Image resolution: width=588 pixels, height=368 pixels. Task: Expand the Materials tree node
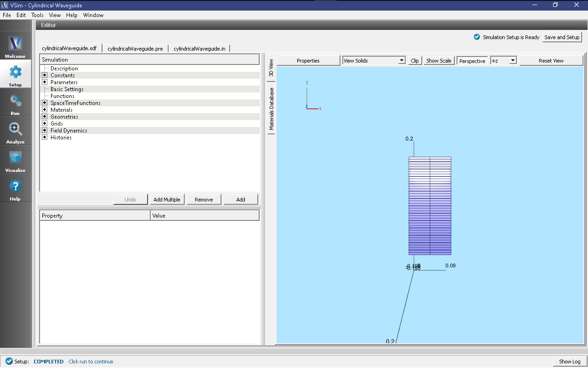45,110
